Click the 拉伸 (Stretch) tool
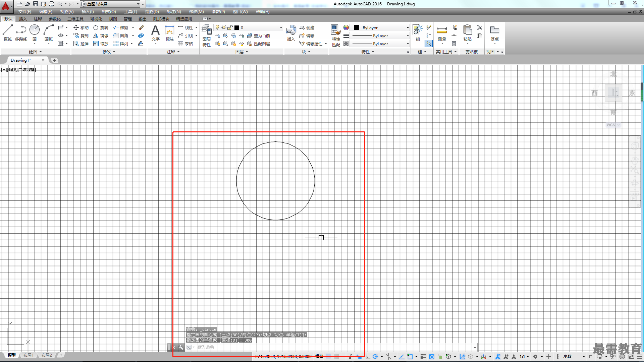644x362 pixels. [x=81, y=44]
